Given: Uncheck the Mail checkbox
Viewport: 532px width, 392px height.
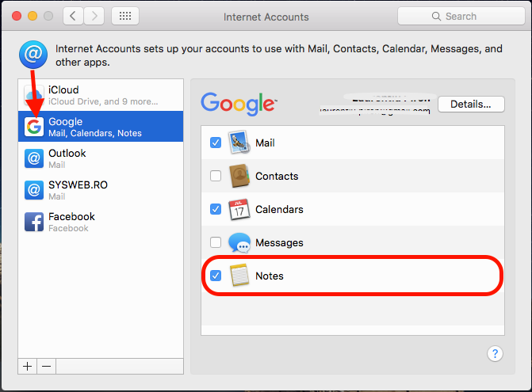Looking at the screenshot, I should pyautogui.click(x=216, y=143).
